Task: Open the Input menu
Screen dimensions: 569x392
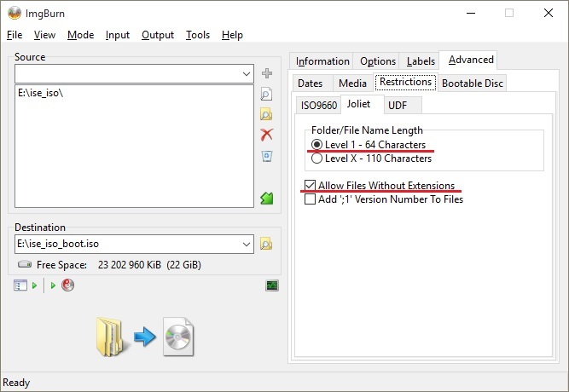Action: 118,35
